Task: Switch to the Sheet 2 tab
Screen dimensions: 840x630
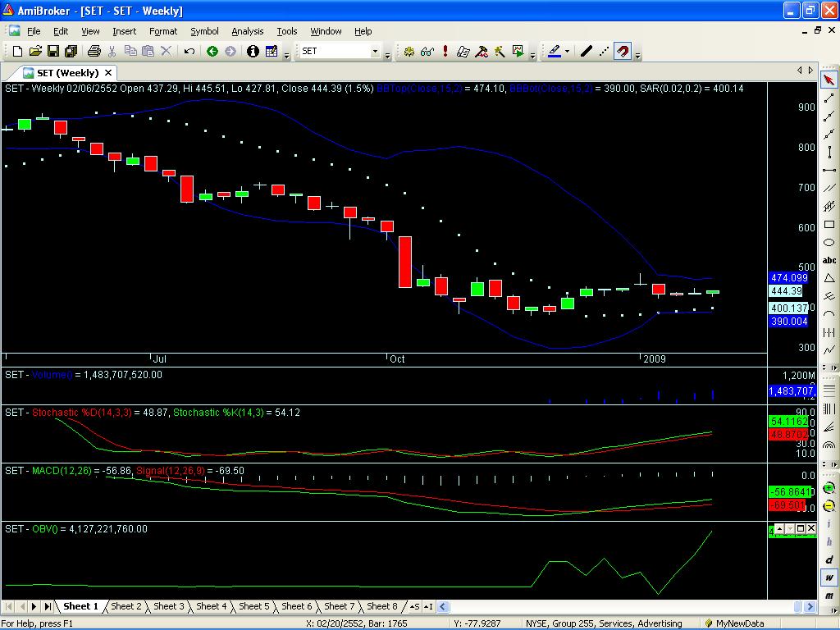Action: [126, 606]
